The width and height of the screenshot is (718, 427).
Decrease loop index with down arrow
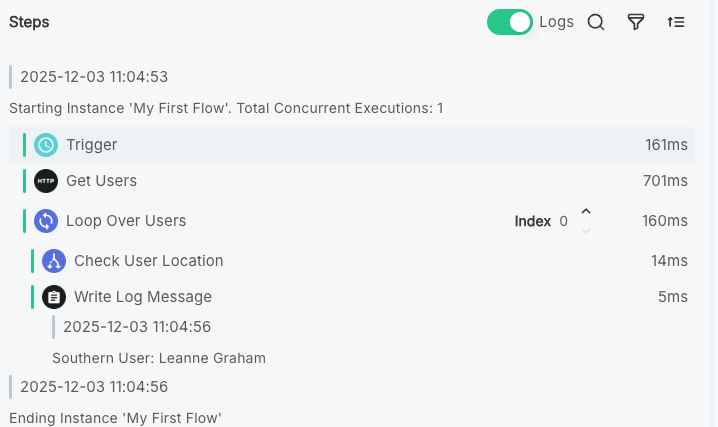tap(586, 231)
